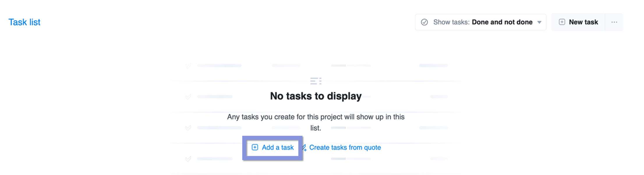The height and width of the screenshot is (175, 644).
Task: Open the Task list heading link
Action: point(24,22)
